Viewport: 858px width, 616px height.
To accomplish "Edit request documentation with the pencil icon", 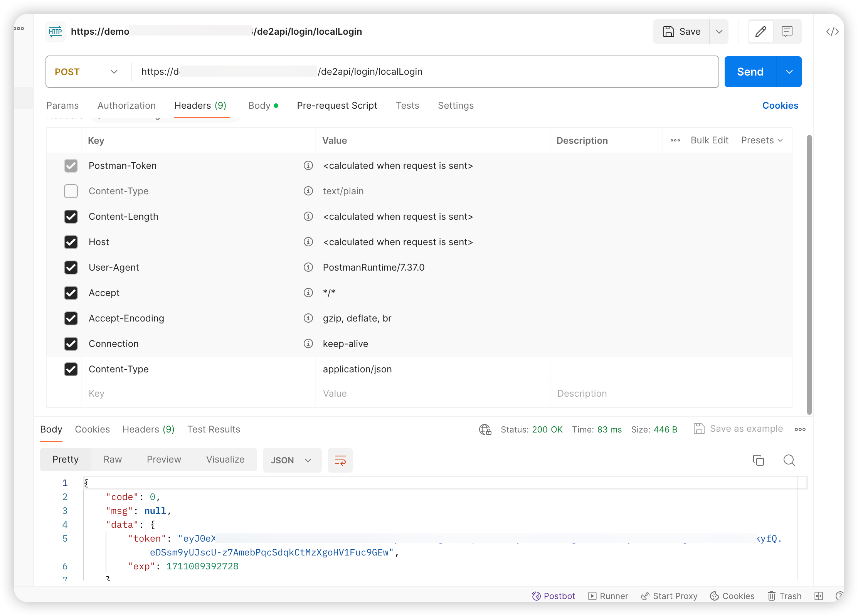I will point(761,32).
